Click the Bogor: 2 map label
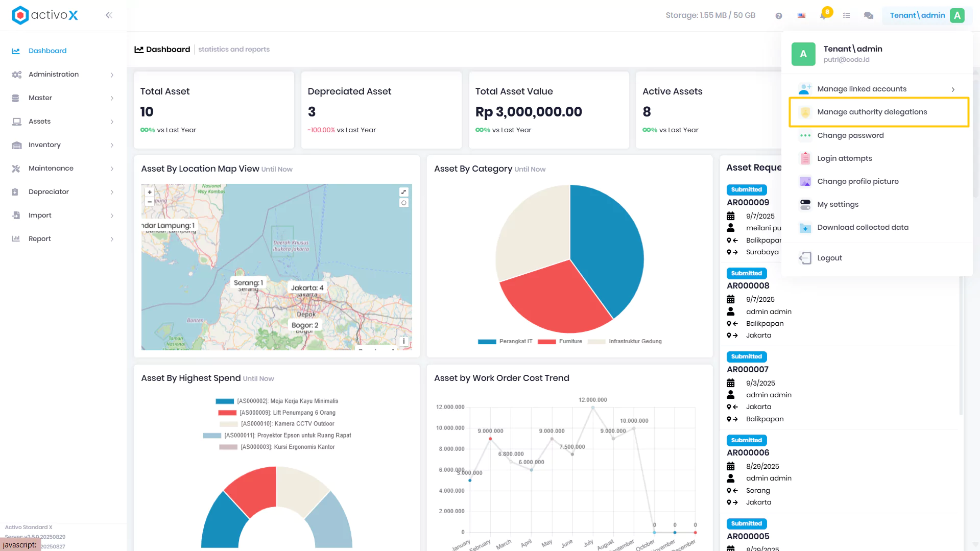 tap(305, 325)
